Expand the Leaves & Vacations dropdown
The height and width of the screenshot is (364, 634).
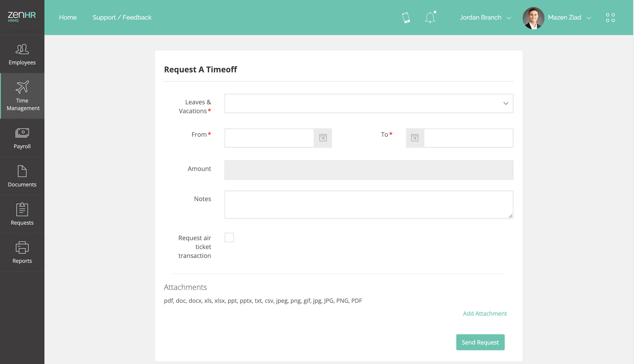pos(369,103)
